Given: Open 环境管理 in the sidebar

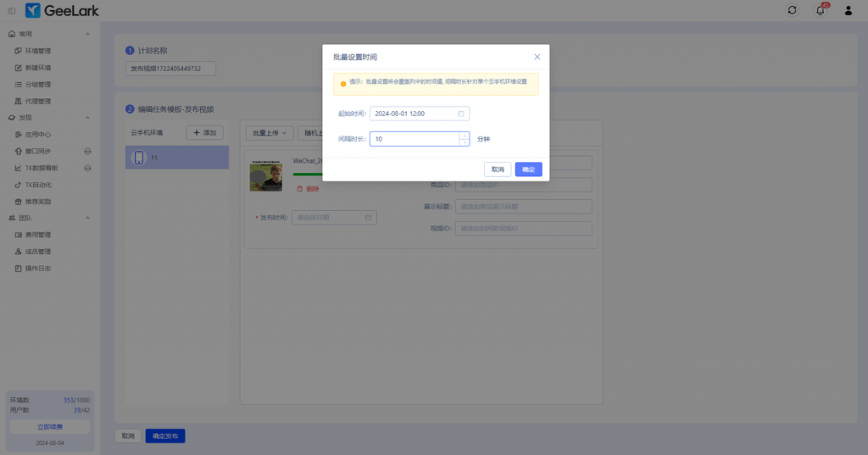Looking at the screenshot, I should tap(38, 51).
